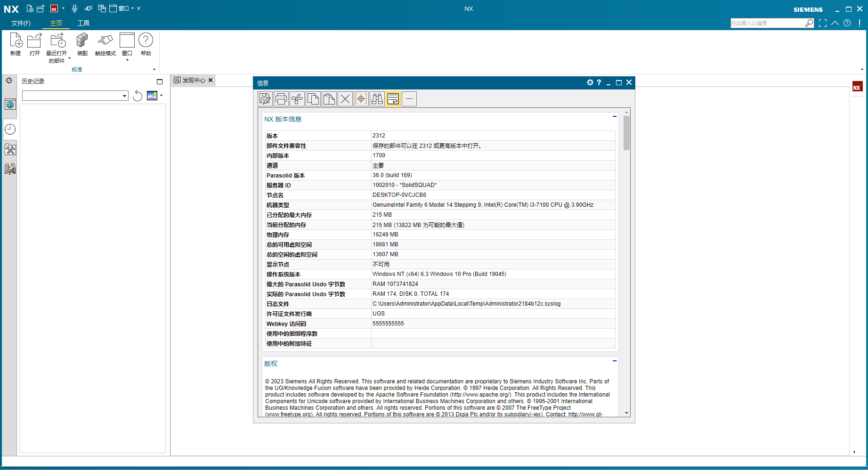Save the info listing using the save icon
Viewport: 868px width, 470px height.
tap(265, 98)
